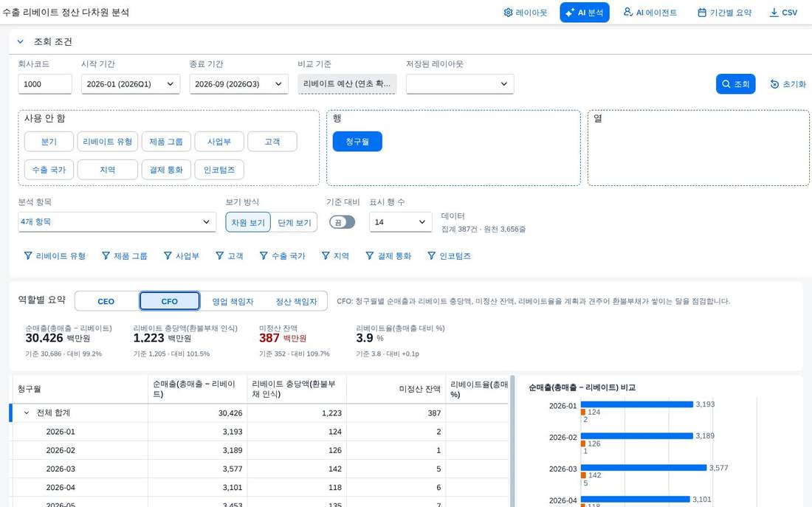812x507 pixels.
Task: Open the 인코텀즈 filter icon
Action: 431,256
